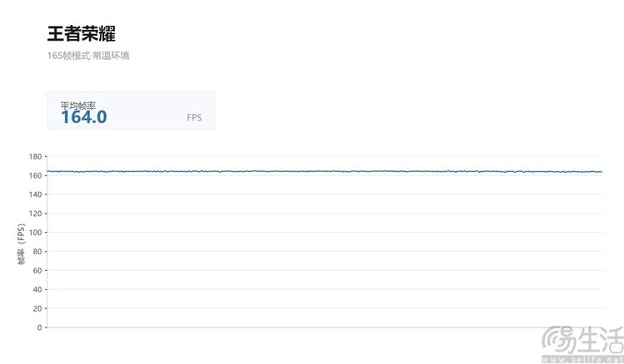Click the 180 y-axis tick label
624x364 pixels.
click(x=35, y=156)
